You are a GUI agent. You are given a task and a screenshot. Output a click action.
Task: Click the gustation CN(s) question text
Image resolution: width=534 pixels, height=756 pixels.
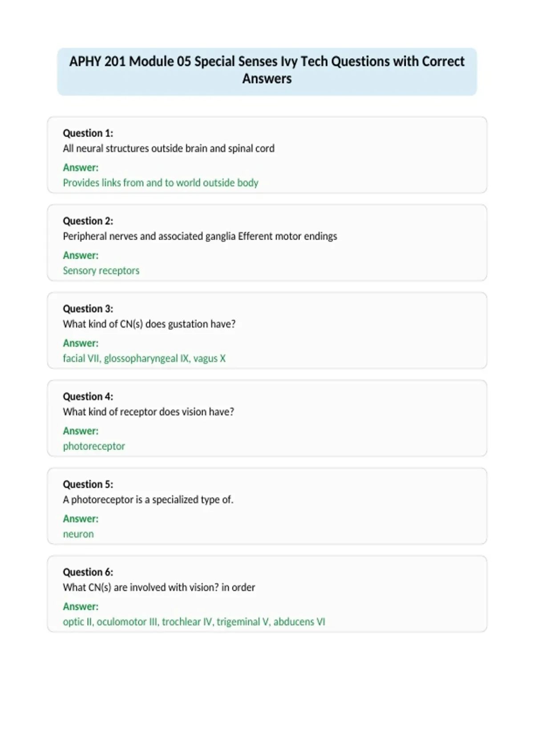149,324
